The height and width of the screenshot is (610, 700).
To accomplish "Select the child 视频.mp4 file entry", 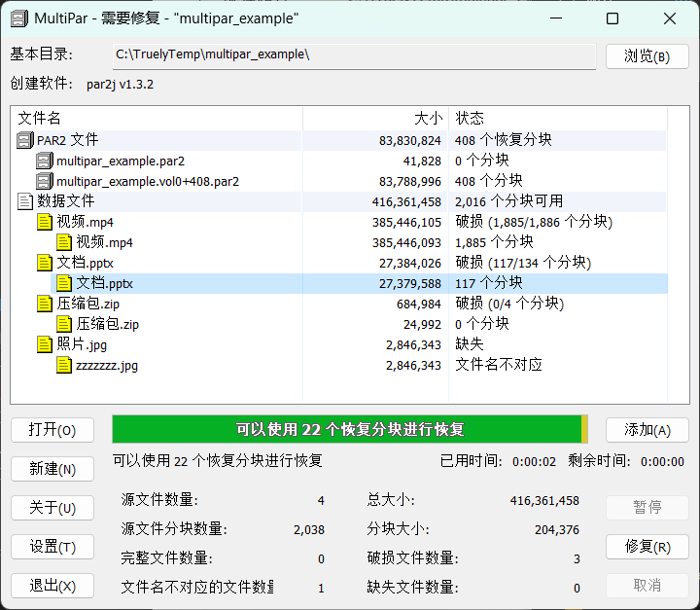I will [x=105, y=243].
